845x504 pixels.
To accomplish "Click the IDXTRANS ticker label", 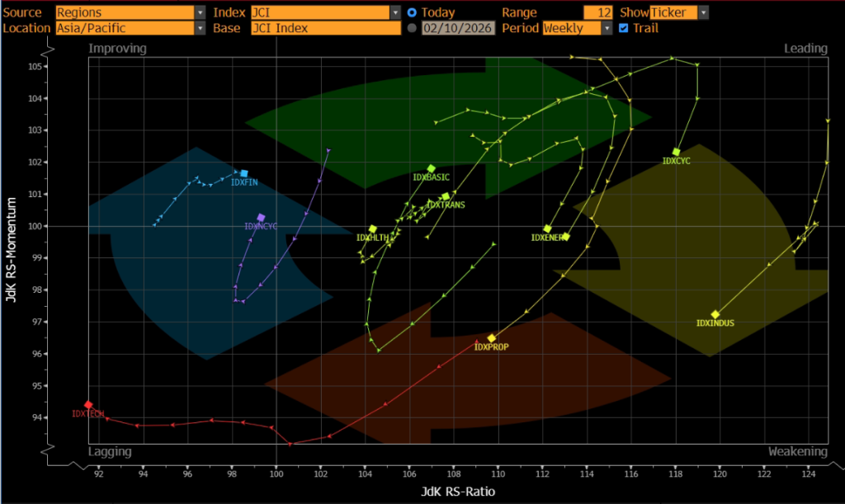I will 446,205.
